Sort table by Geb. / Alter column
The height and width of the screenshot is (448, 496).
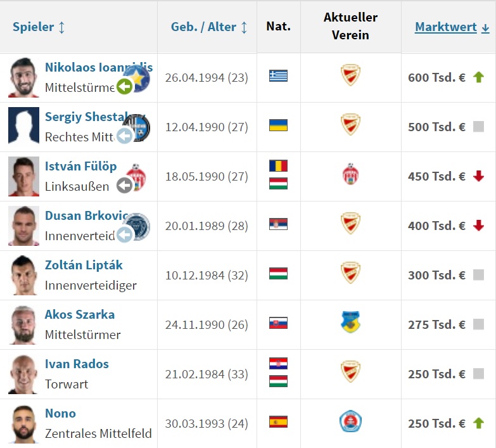click(x=209, y=27)
